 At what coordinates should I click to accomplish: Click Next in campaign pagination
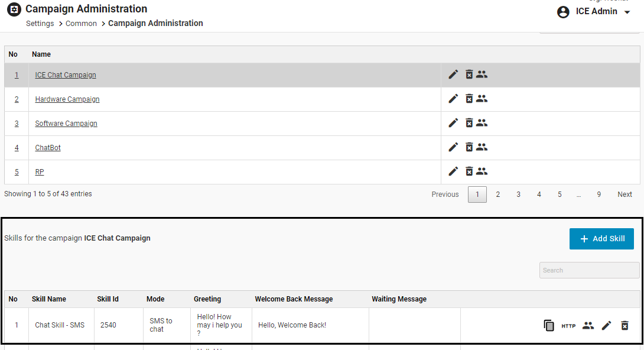(x=625, y=195)
